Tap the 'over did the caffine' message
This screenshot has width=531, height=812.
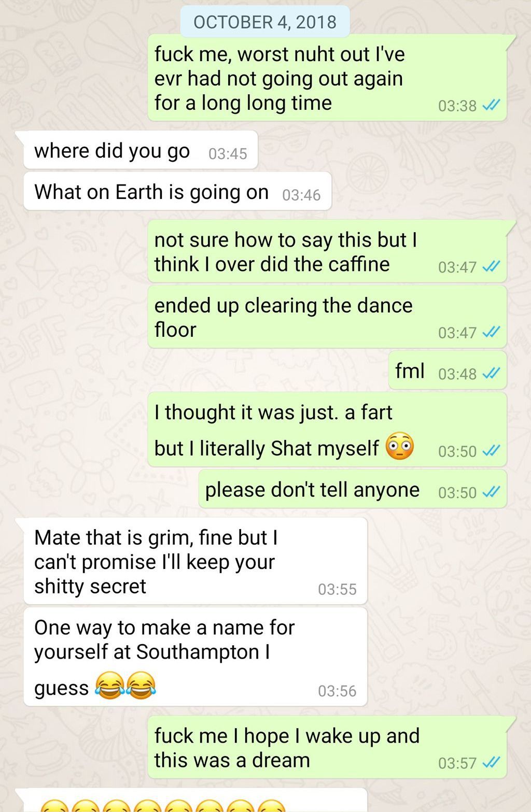[327, 252]
